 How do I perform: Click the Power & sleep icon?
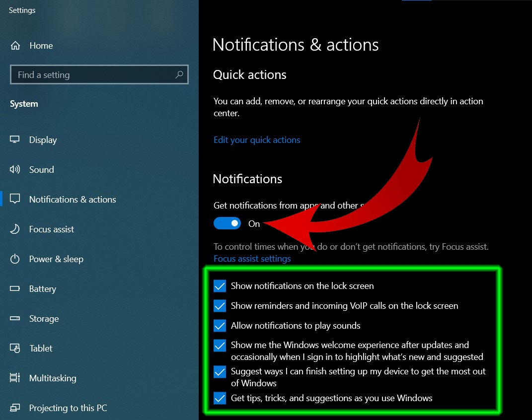(15, 259)
